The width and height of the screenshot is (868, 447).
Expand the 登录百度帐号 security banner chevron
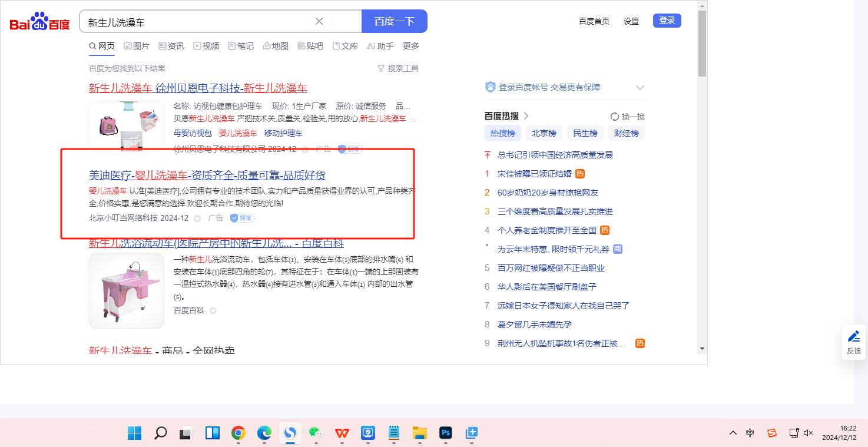click(640, 88)
